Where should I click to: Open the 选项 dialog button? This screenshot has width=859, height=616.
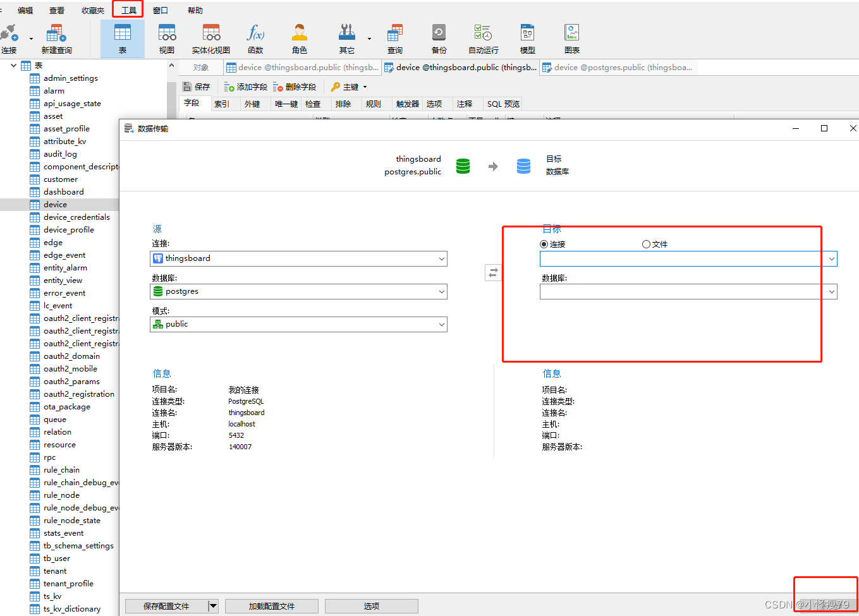click(371, 606)
